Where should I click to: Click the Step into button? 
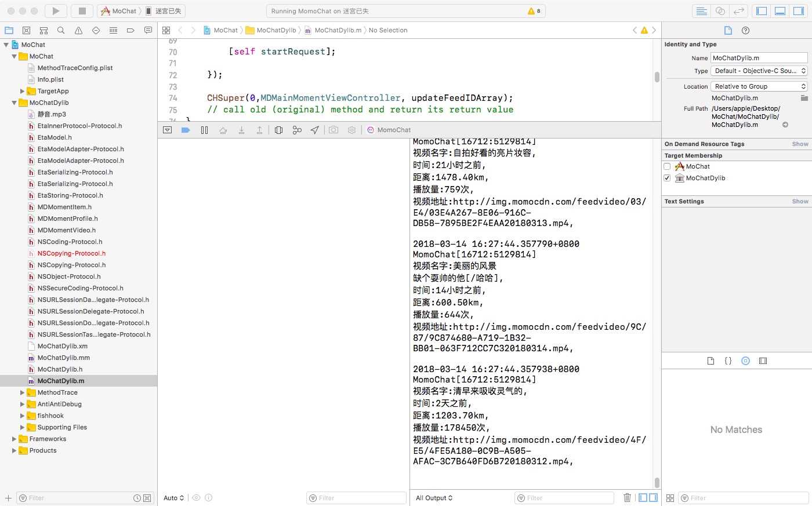pyautogui.click(x=241, y=130)
